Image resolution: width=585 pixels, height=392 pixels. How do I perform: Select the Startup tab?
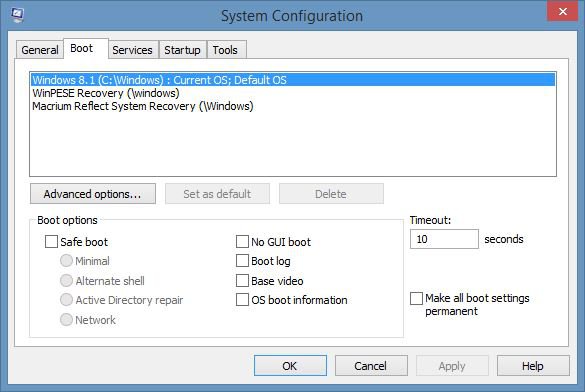click(182, 50)
